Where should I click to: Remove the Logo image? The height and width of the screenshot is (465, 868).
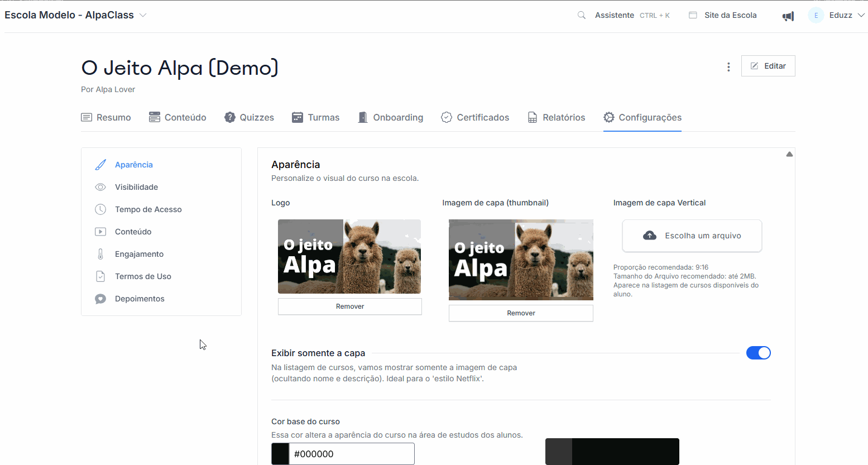(350, 306)
